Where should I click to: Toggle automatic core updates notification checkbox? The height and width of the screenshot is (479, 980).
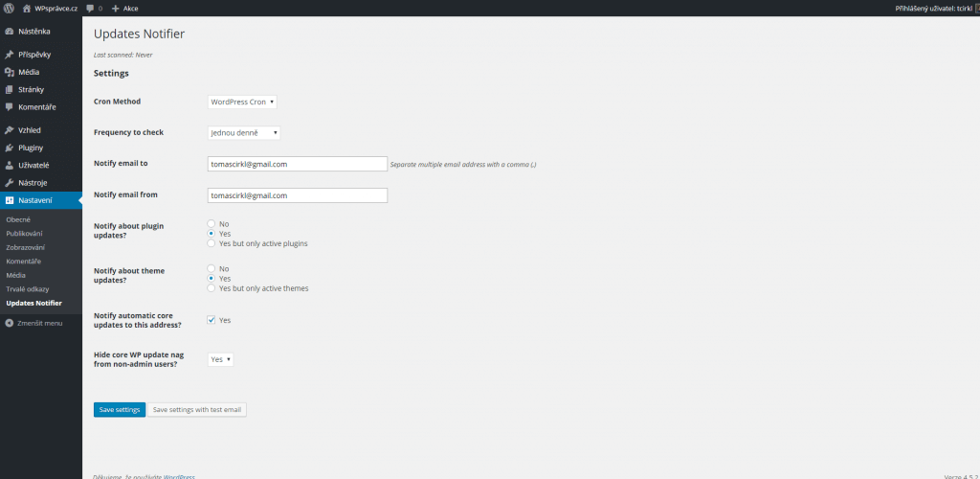tap(212, 320)
